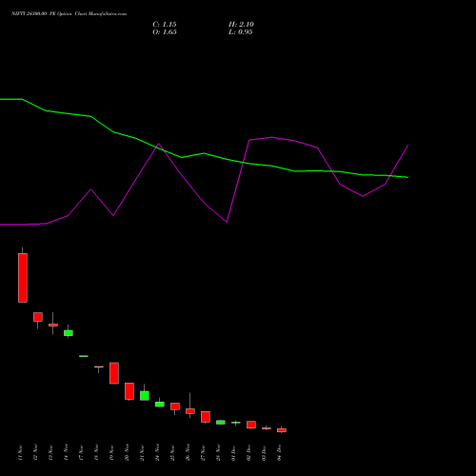Click the 19 Nov date label
476x476 pixels.
tap(111, 452)
